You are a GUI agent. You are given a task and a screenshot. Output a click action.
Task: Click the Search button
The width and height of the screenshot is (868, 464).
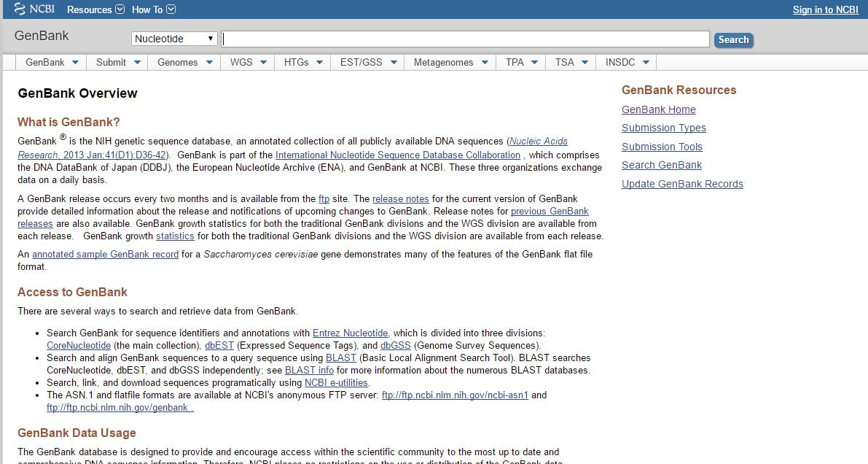point(733,40)
